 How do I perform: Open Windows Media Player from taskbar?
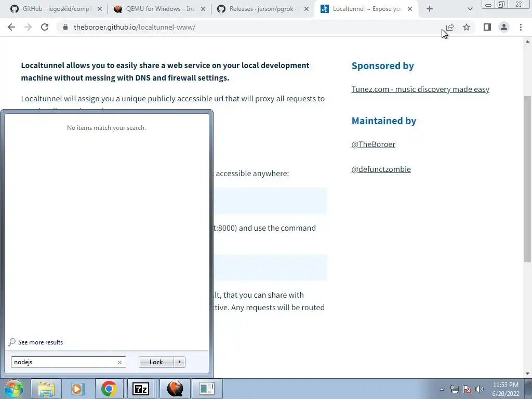tap(77, 389)
